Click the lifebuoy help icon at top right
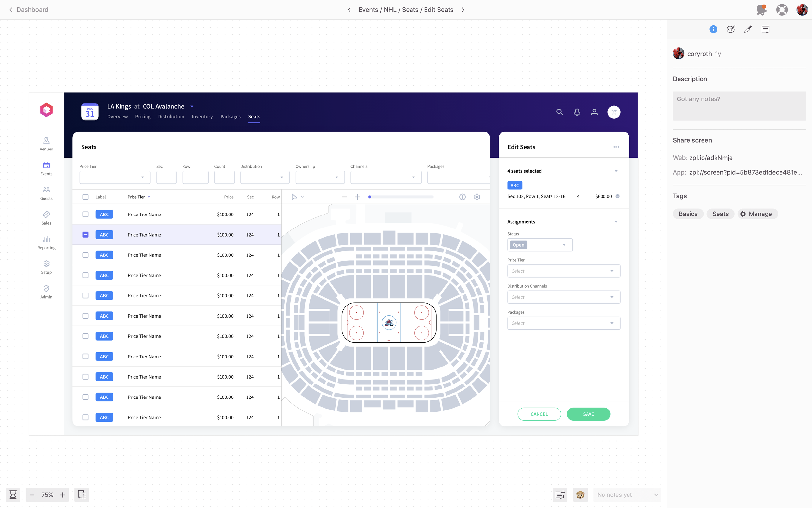This screenshot has width=812, height=508. coord(782,9)
